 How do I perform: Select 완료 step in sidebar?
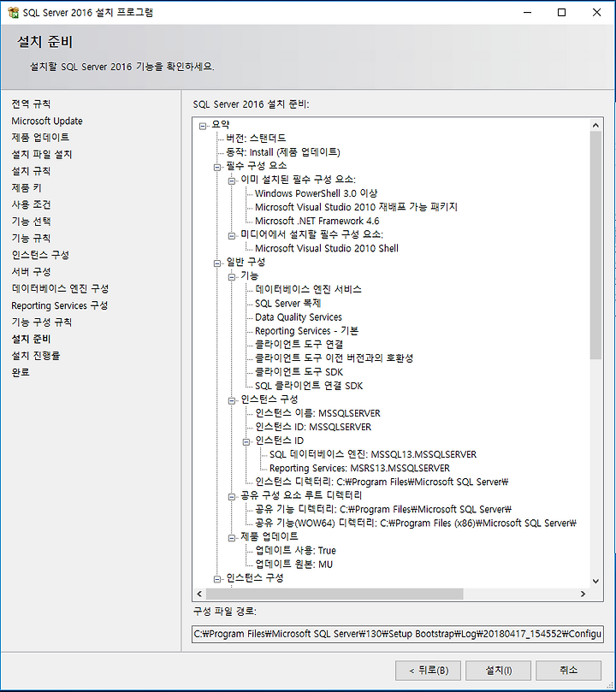pos(21,372)
